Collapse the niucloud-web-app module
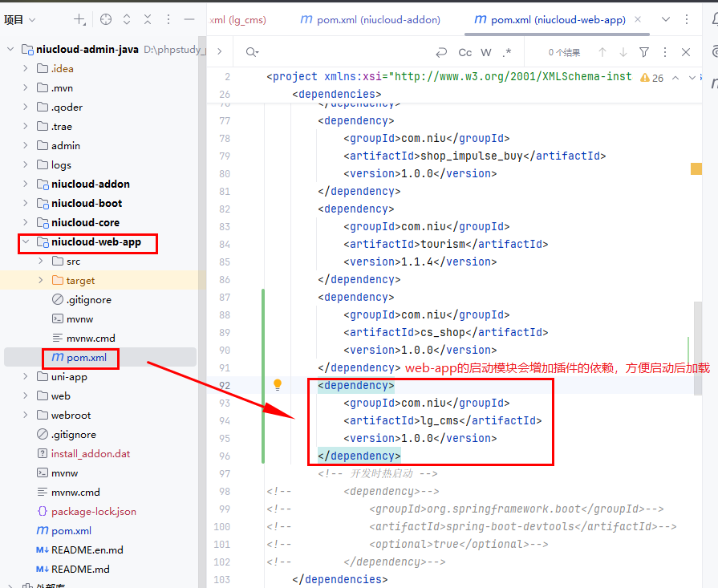The image size is (718, 588). (x=26, y=241)
